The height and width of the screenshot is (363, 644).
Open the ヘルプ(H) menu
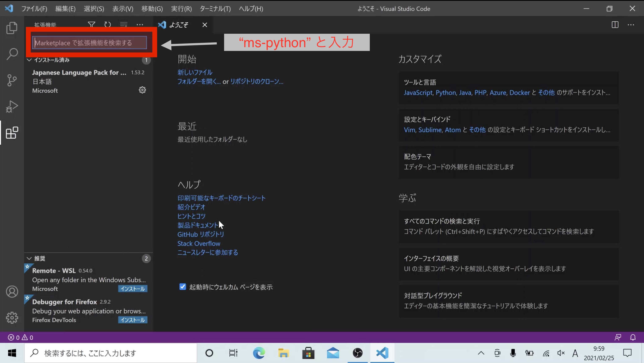[251, 9]
